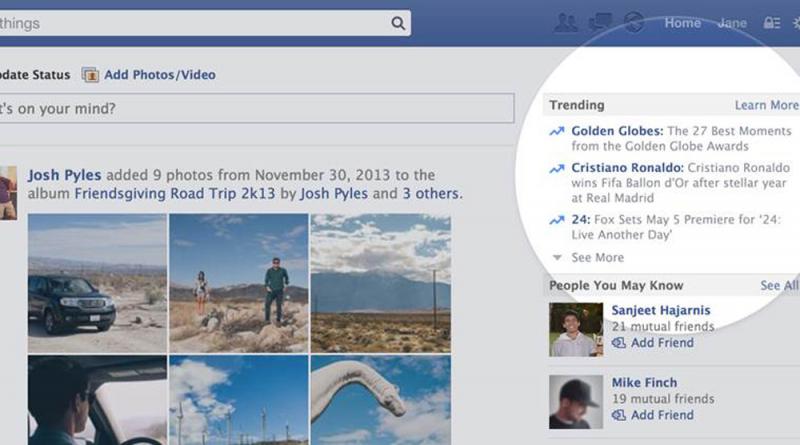Click the trending arrow beside Cristiano Ronaldo
The width and height of the screenshot is (800, 445).
[x=557, y=168]
